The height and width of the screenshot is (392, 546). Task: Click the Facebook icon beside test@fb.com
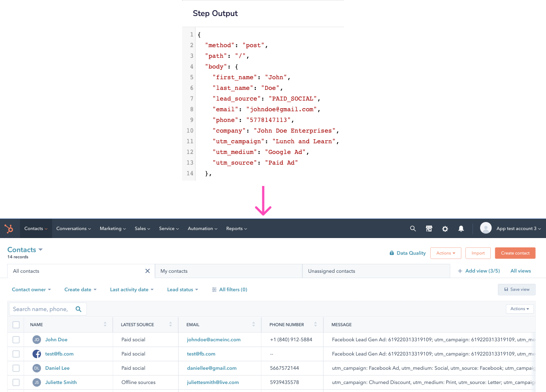pyautogui.click(x=37, y=354)
